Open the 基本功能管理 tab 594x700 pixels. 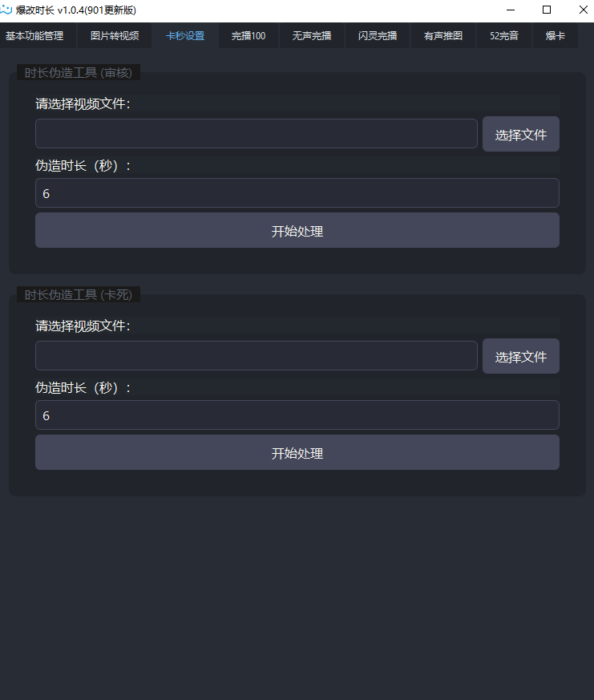pos(34,36)
